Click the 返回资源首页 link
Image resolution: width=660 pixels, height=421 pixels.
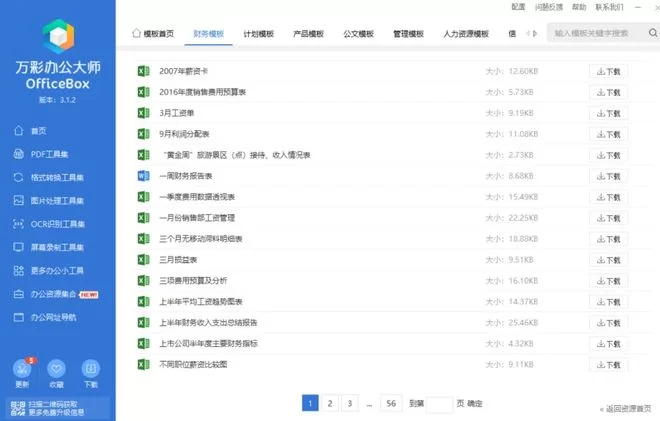click(625, 409)
